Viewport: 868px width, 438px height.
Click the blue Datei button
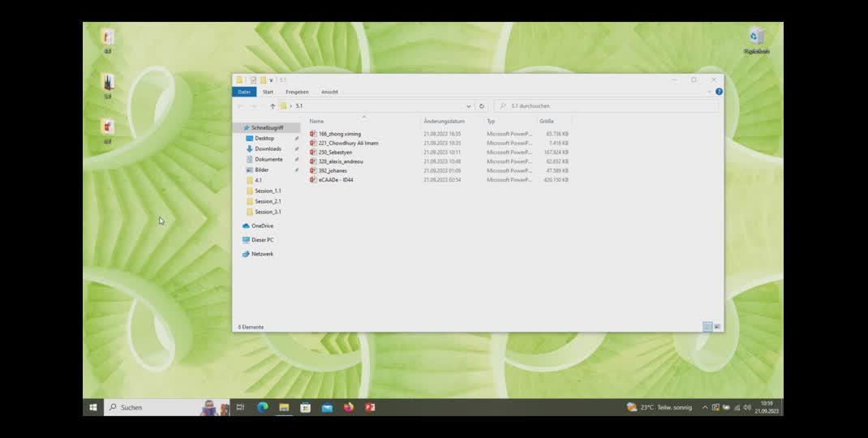coord(243,92)
